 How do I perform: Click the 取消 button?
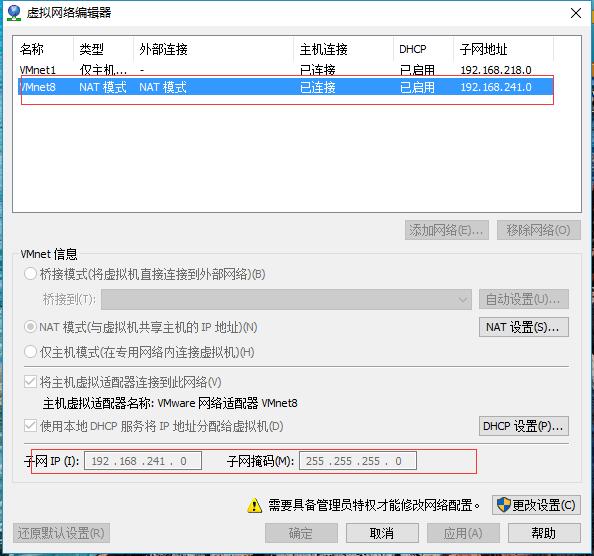pyautogui.click(x=382, y=533)
